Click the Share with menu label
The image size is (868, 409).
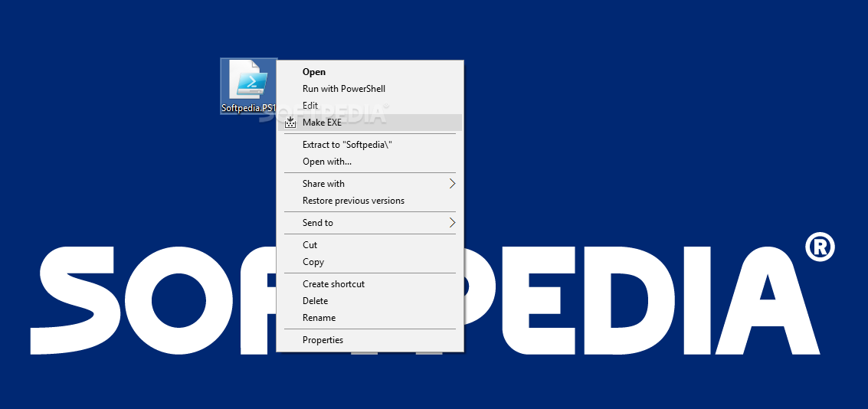coord(323,184)
